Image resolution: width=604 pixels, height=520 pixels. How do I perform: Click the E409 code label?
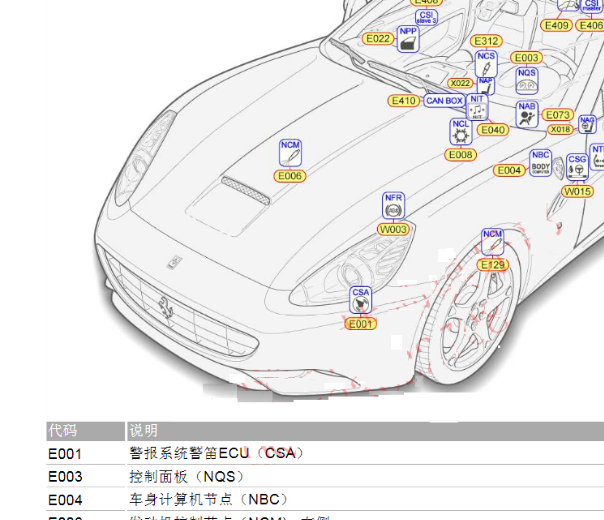click(556, 26)
